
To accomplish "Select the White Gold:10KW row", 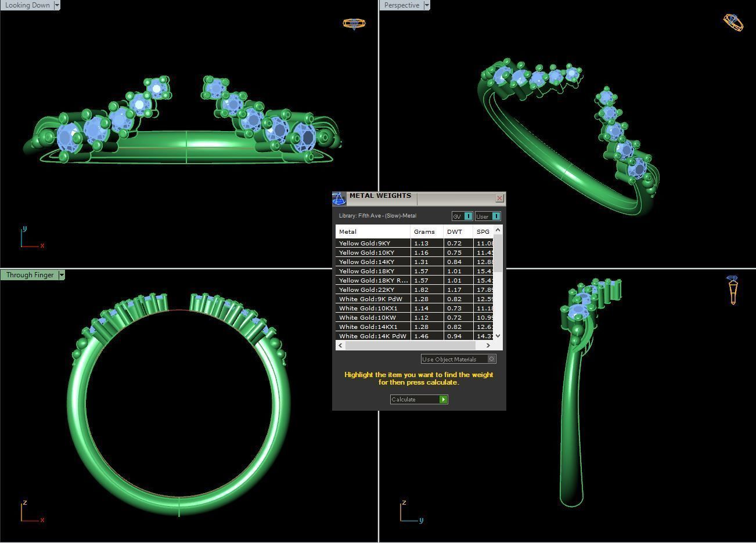I will tap(415, 317).
